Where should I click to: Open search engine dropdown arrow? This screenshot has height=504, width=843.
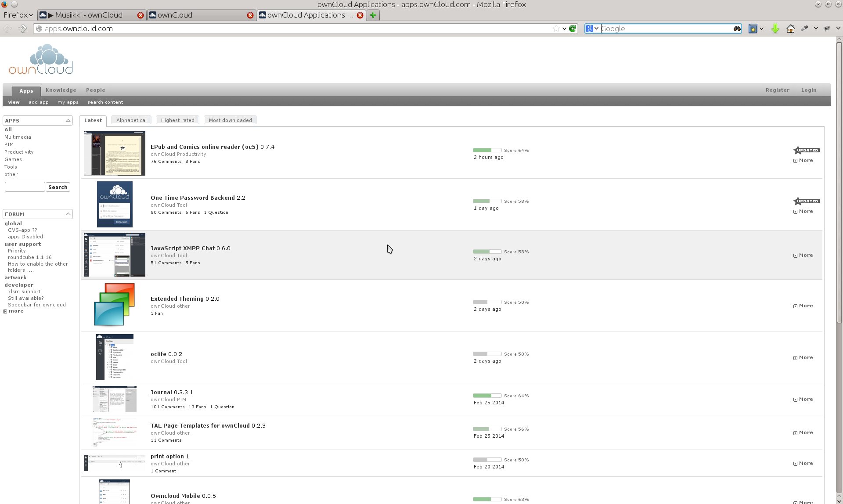(596, 29)
